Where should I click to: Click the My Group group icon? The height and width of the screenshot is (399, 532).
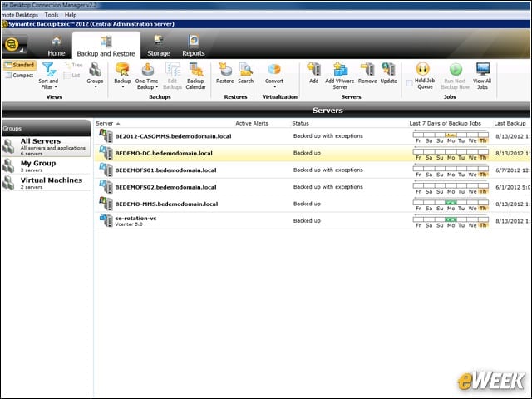point(8,165)
